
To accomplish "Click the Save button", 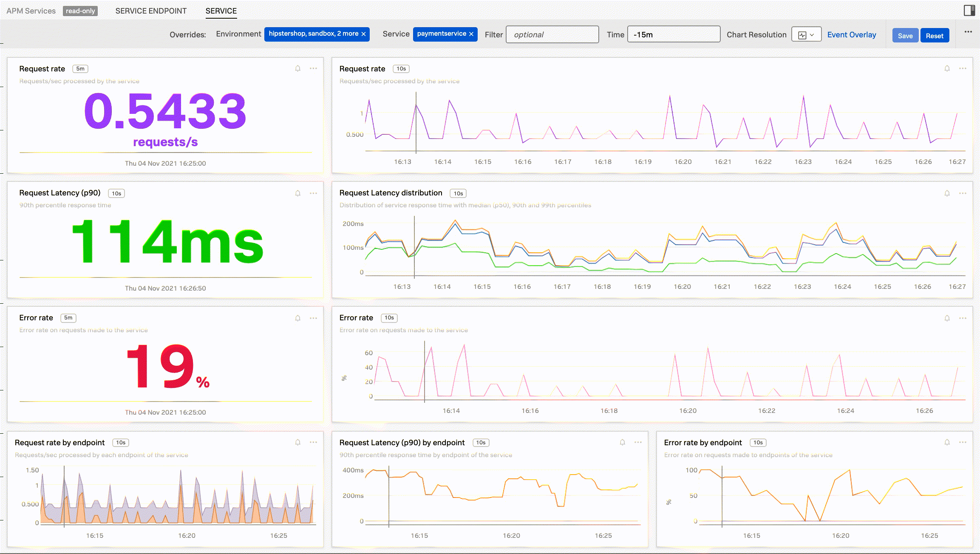I will [x=905, y=36].
